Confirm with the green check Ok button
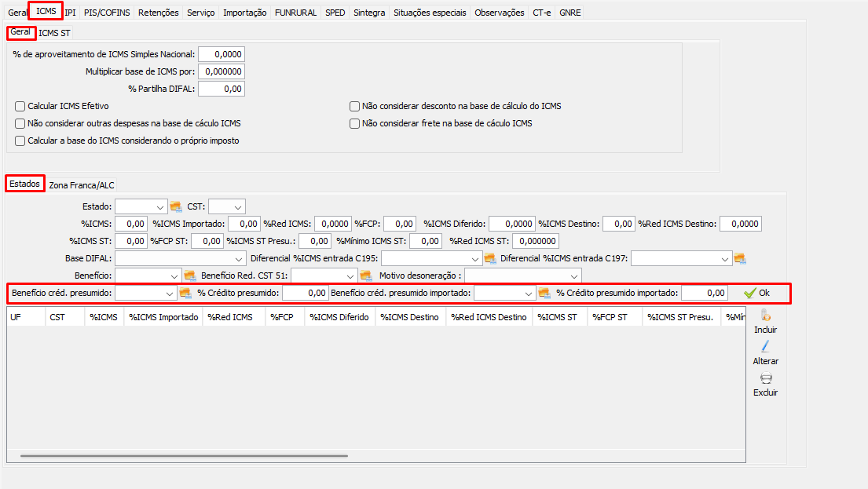 click(x=756, y=294)
